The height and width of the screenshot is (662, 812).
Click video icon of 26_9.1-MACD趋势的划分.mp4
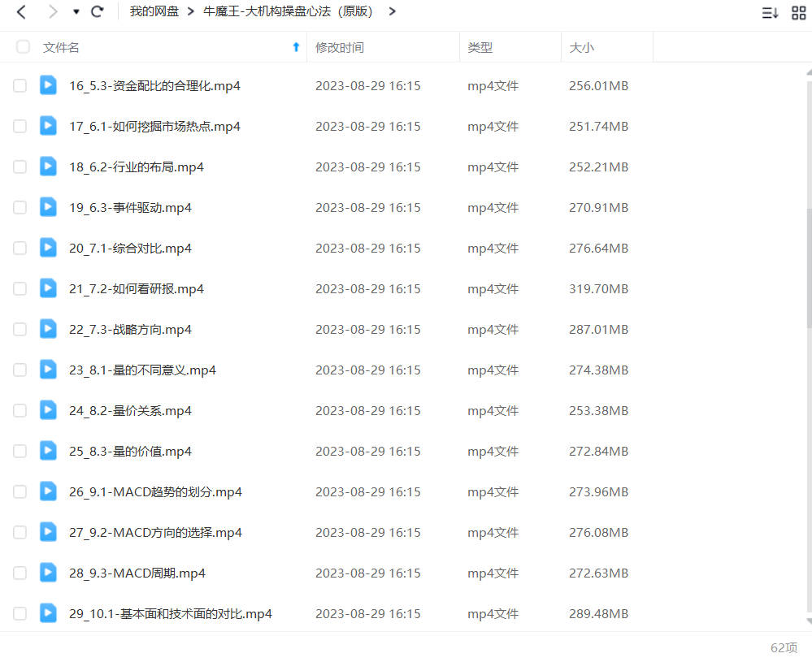click(48, 491)
